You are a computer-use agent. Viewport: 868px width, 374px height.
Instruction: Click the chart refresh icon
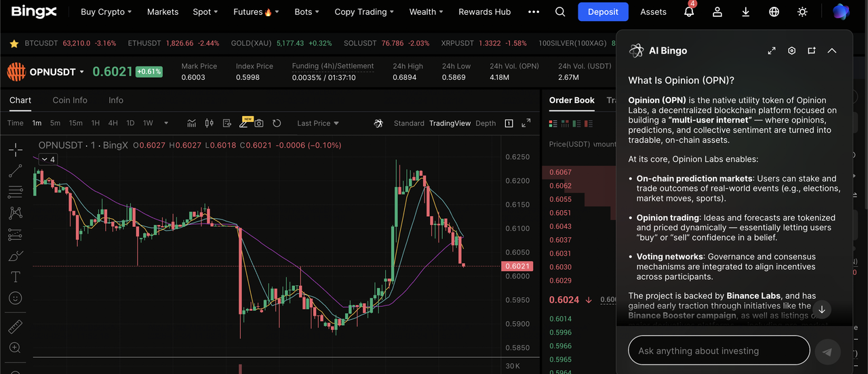[x=277, y=123]
